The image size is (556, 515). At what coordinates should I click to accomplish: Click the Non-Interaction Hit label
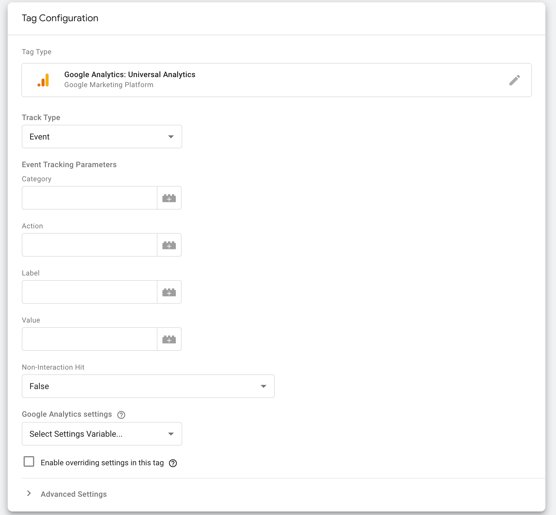(x=53, y=367)
